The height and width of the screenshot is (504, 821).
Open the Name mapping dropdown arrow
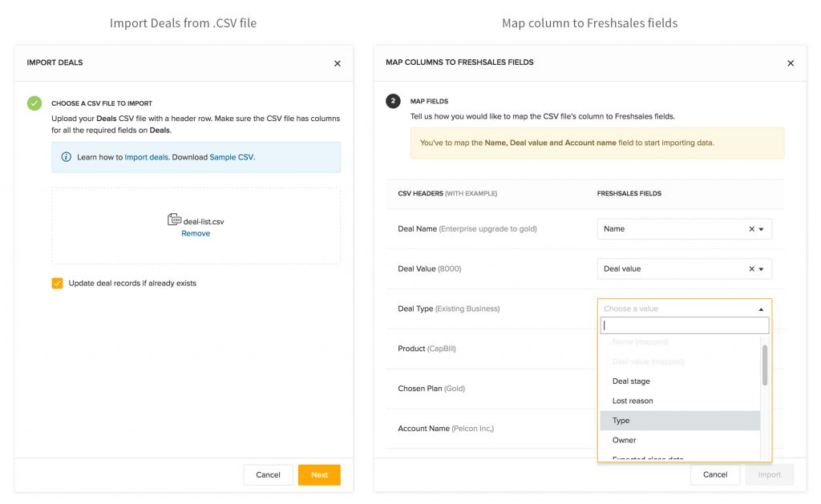point(762,229)
